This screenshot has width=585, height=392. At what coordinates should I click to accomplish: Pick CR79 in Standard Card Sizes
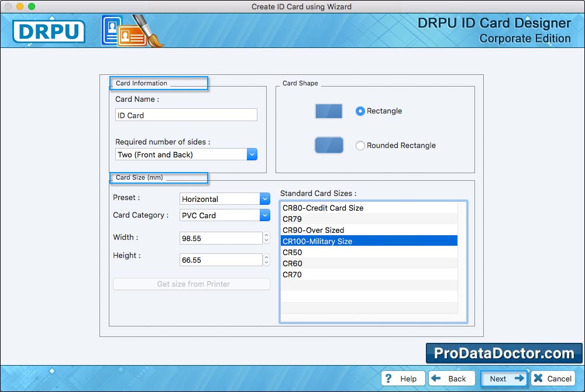pyautogui.click(x=292, y=219)
